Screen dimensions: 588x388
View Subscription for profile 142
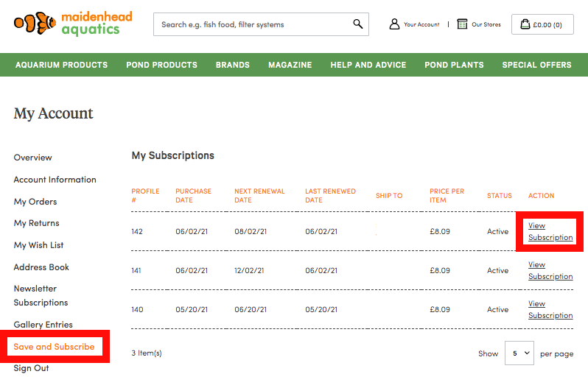pyautogui.click(x=550, y=231)
